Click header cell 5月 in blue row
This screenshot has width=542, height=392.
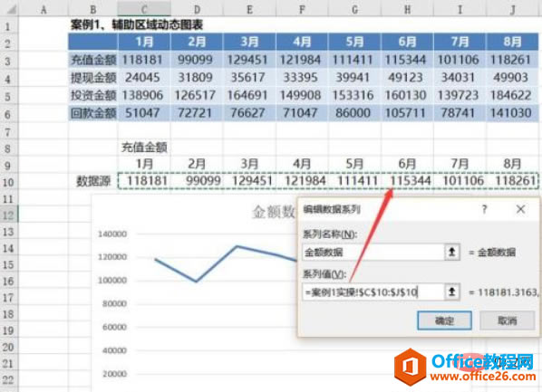pos(354,42)
